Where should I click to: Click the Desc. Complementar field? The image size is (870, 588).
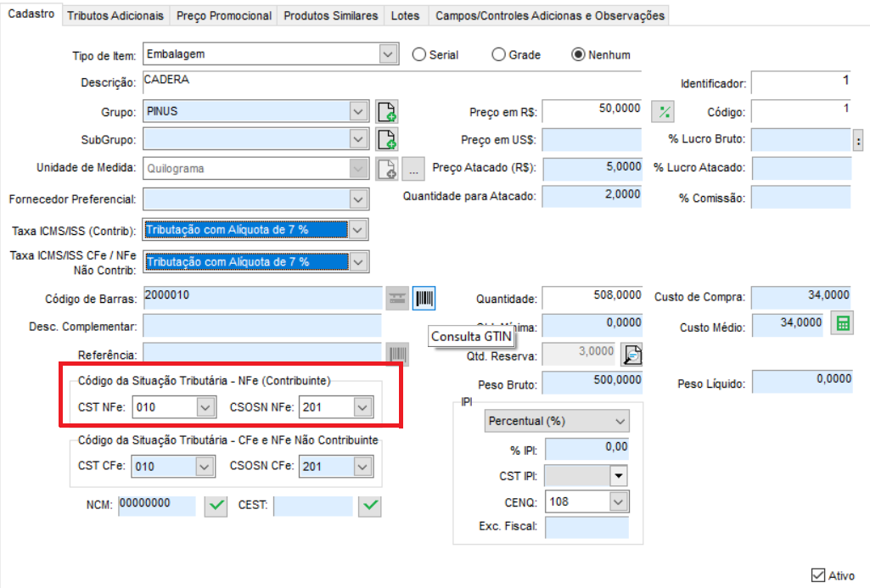[x=262, y=326]
